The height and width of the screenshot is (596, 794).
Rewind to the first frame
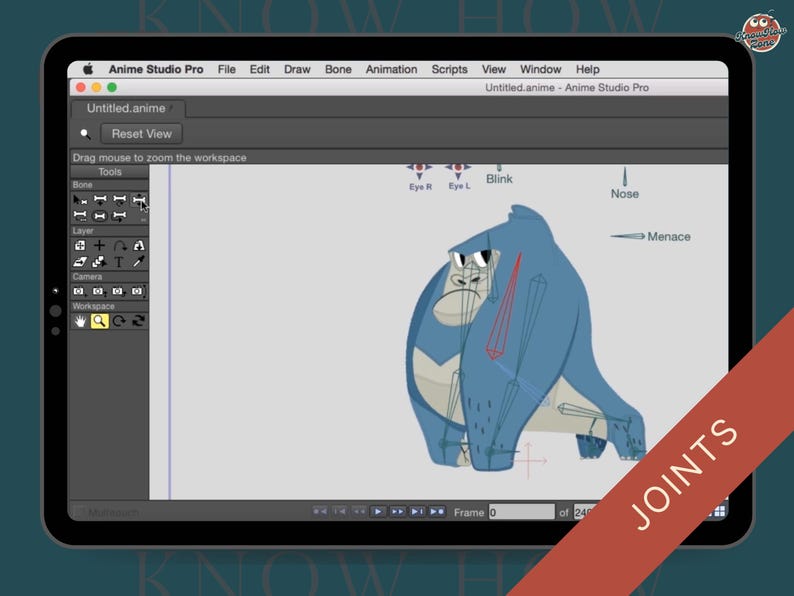click(320, 511)
